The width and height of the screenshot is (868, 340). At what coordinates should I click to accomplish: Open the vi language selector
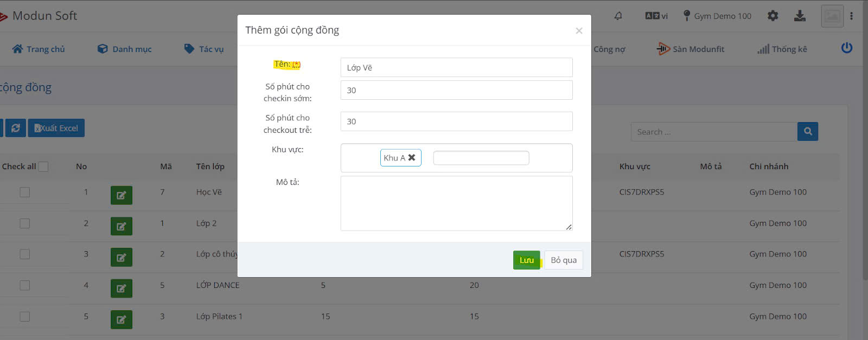tap(656, 16)
